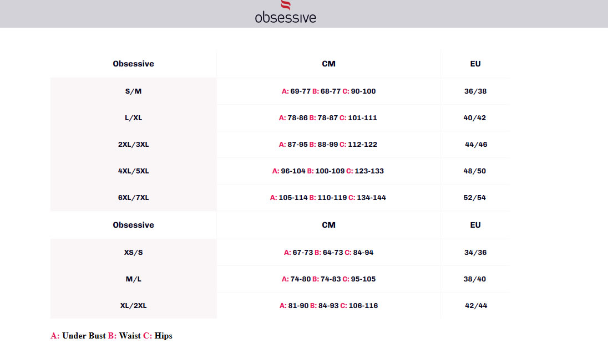Click the Obsessive logo in the header
This screenshot has height=364, width=608.
click(x=285, y=12)
